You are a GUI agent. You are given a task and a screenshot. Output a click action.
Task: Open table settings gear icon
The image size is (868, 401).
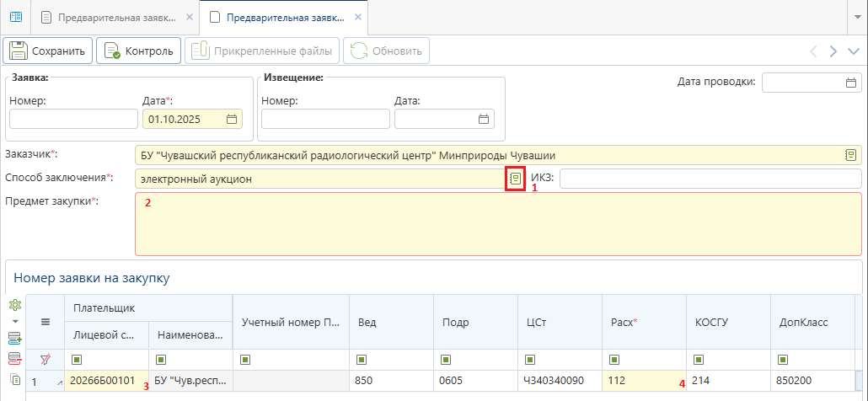[14, 305]
